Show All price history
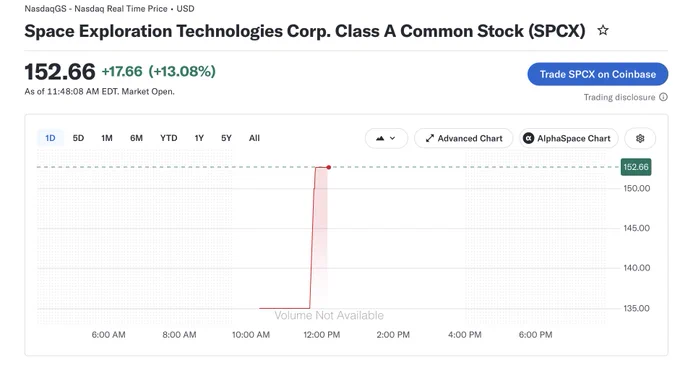This screenshot has height=368, width=680. tap(254, 138)
